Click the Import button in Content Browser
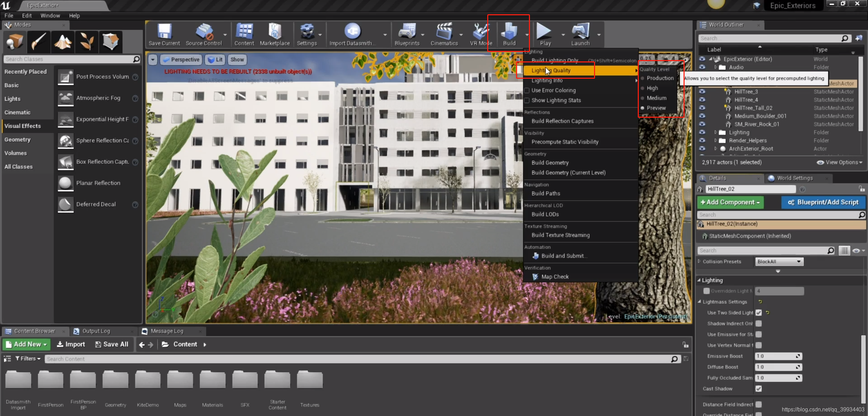Screen dimensions: 868x416 click(x=71, y=344)
